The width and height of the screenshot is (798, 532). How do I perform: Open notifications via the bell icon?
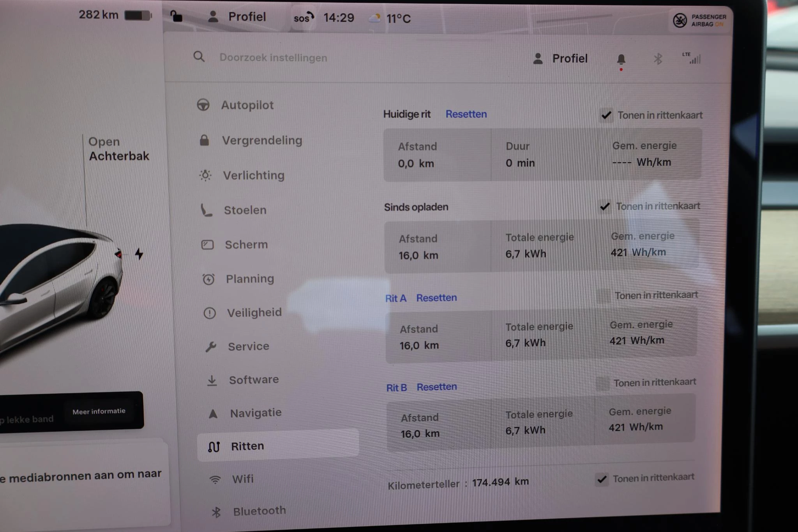pyautogui.click(x=621, y=58)
